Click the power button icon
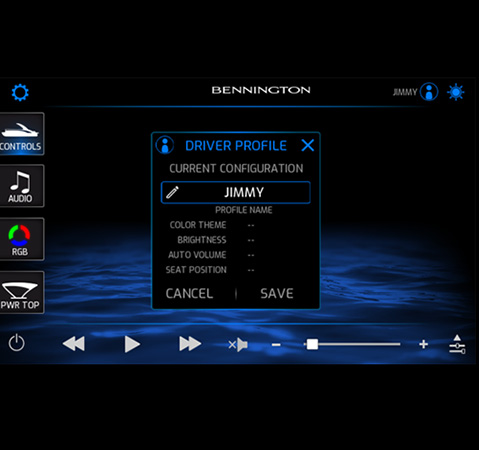This screenshot has height=450, width=479. [x=16, y=343]
